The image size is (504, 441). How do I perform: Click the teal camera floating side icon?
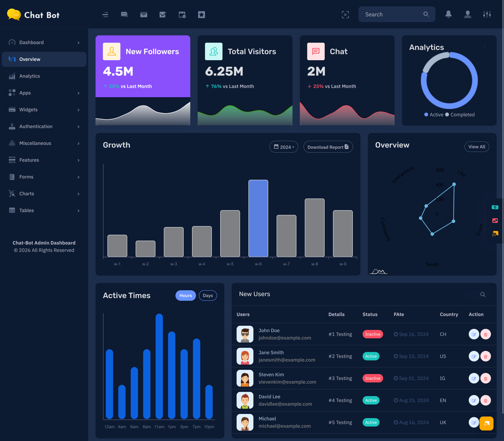point(495,207)
